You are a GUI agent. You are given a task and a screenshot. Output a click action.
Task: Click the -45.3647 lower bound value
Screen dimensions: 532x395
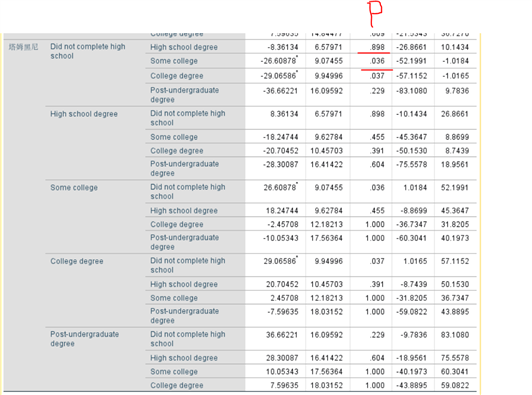coord(411,137)
